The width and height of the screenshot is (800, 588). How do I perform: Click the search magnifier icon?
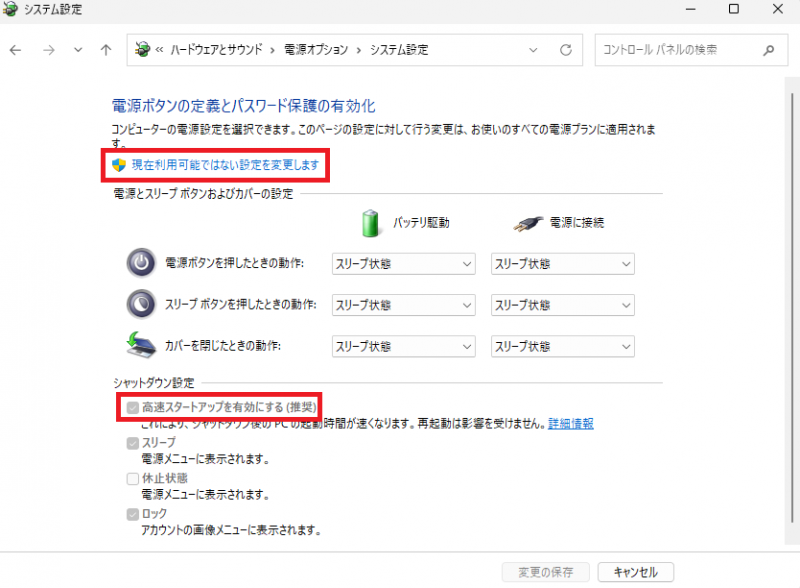coord(768,50)
